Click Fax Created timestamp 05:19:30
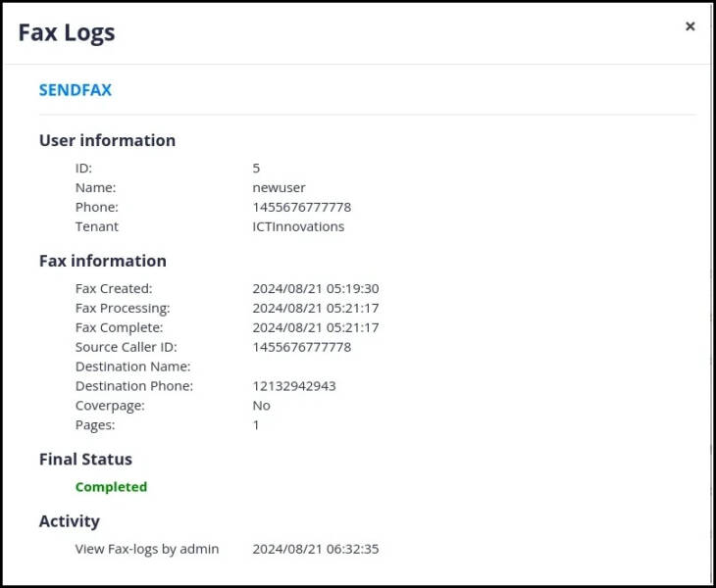 [316, 289]
